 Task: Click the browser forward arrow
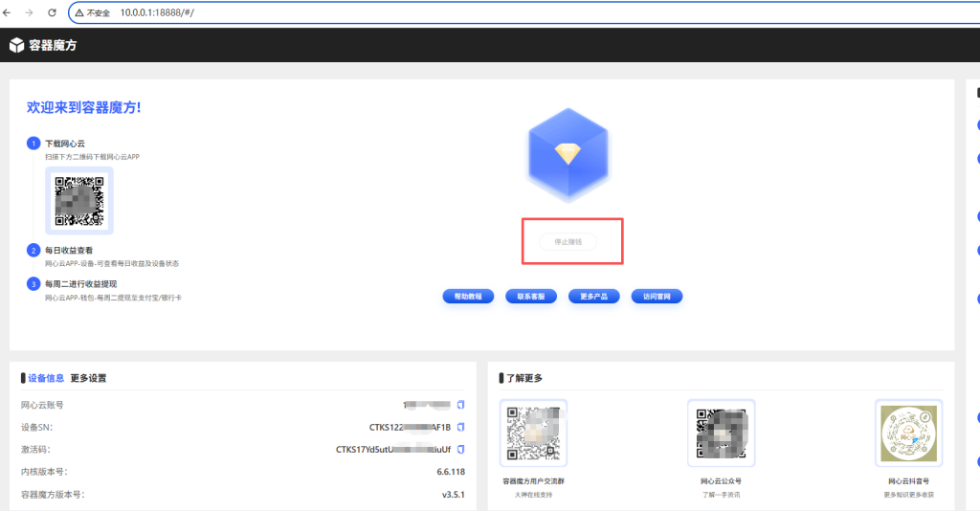29,13
